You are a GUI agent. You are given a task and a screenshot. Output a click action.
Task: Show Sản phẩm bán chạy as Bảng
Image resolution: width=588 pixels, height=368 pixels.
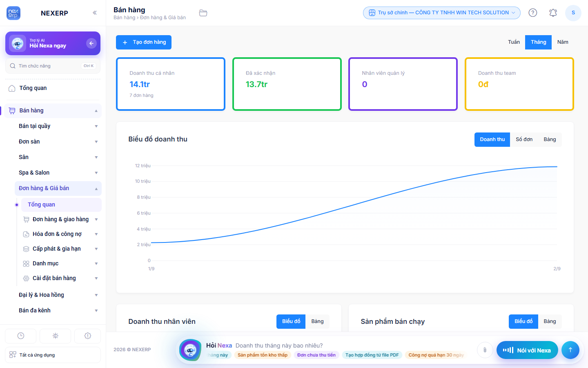coord(550,321)
